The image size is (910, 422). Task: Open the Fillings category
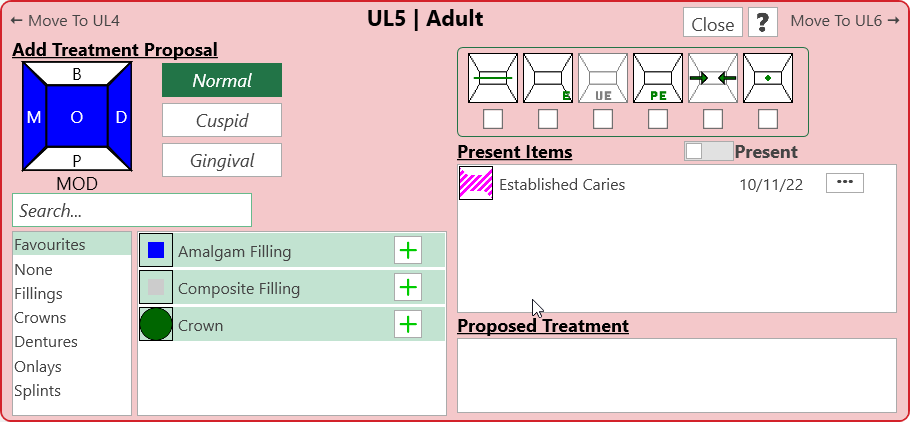[x=38, y=294]
